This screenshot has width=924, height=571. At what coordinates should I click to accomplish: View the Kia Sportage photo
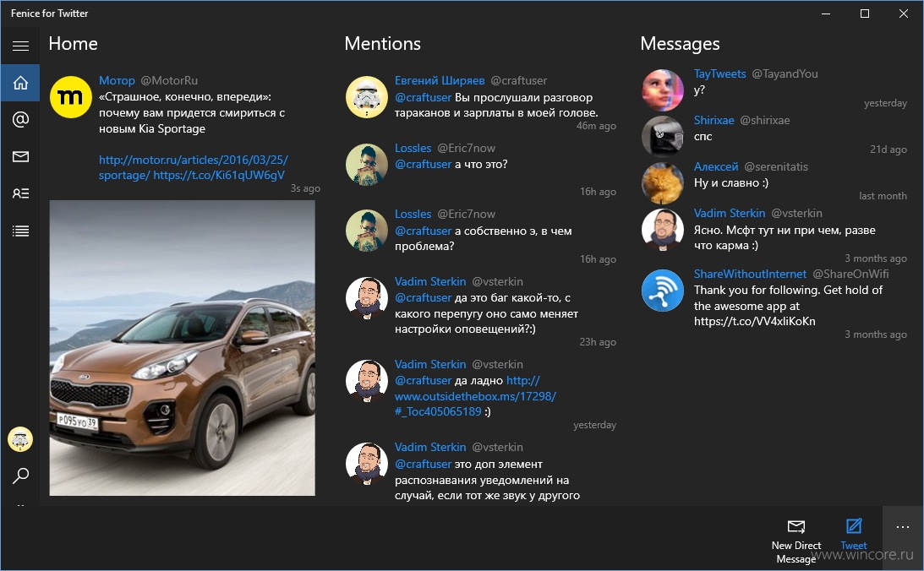click(182, 348)
